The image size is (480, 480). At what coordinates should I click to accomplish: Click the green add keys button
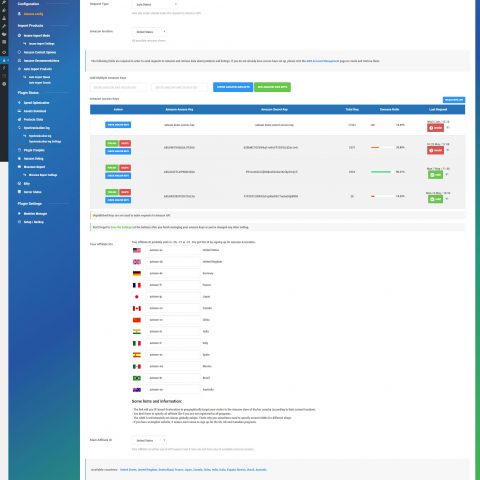click(x=272, y=87)
